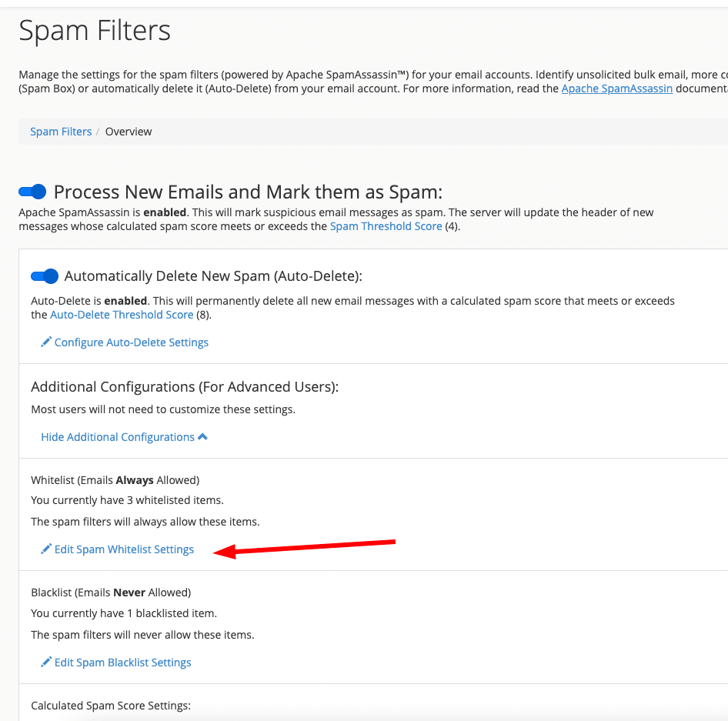Open Edit Spam Blacklist Settings

[x=122, y=662]
